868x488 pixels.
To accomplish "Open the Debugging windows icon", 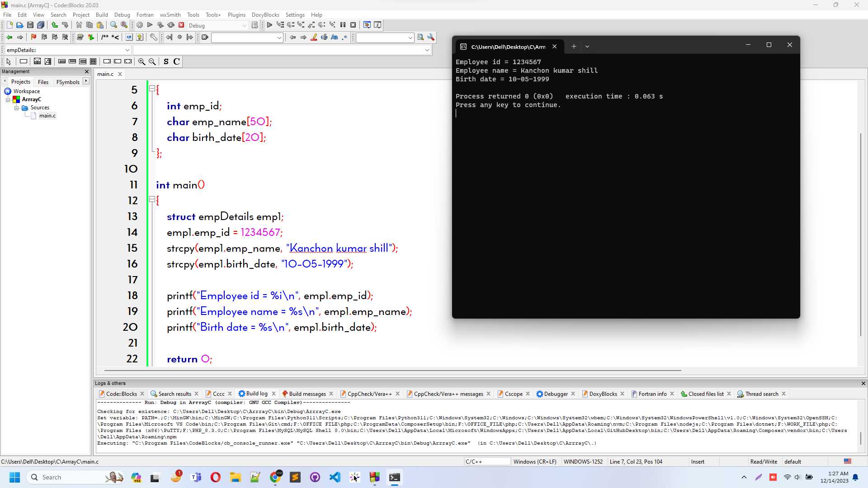I will [x=367, y=25].
